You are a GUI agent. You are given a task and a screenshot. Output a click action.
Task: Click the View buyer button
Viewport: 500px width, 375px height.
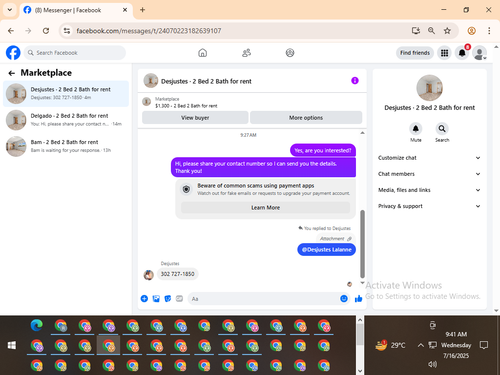click(195, 118)
